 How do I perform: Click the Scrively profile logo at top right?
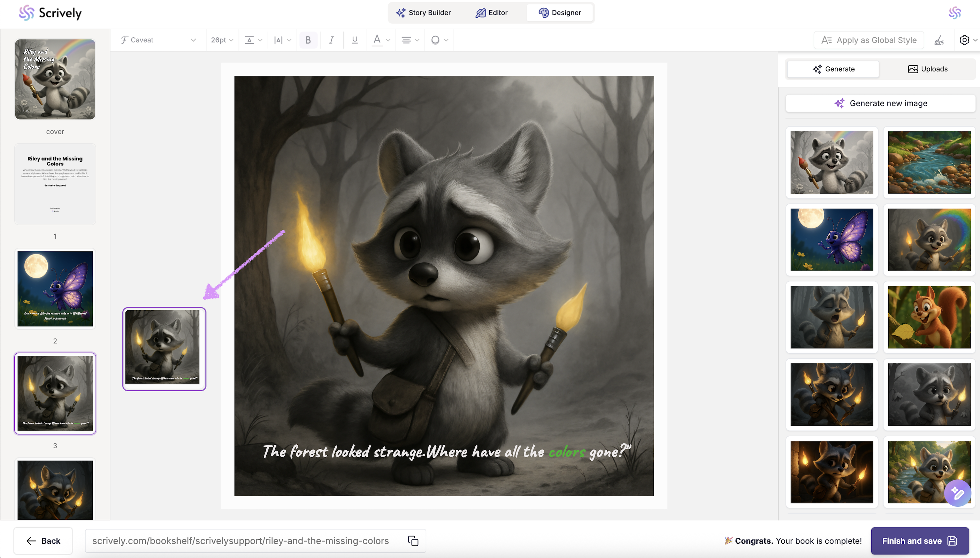click(955, 13)
